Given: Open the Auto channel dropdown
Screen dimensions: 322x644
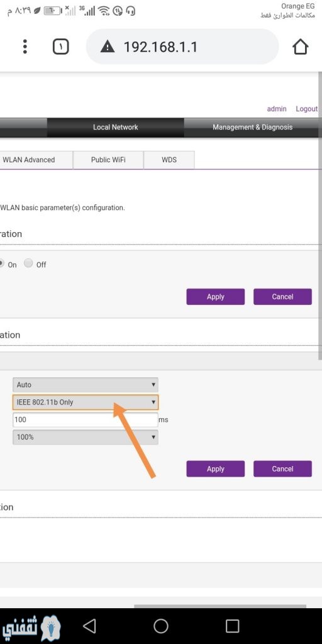Looking at the screenshot, I should [86, 385].
